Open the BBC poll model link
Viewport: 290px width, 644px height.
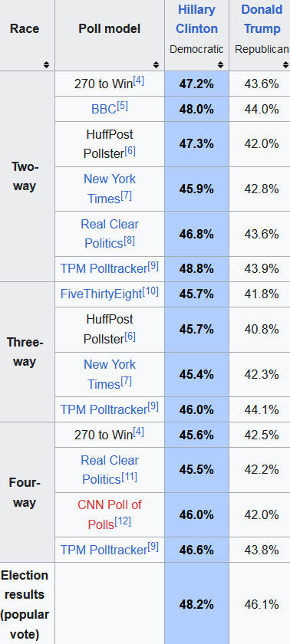coord(104,109)
